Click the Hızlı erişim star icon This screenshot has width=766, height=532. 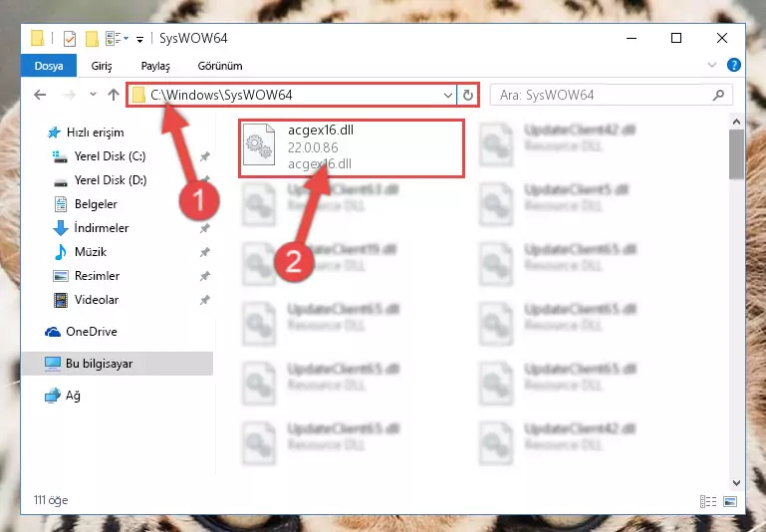click(54, 133)
